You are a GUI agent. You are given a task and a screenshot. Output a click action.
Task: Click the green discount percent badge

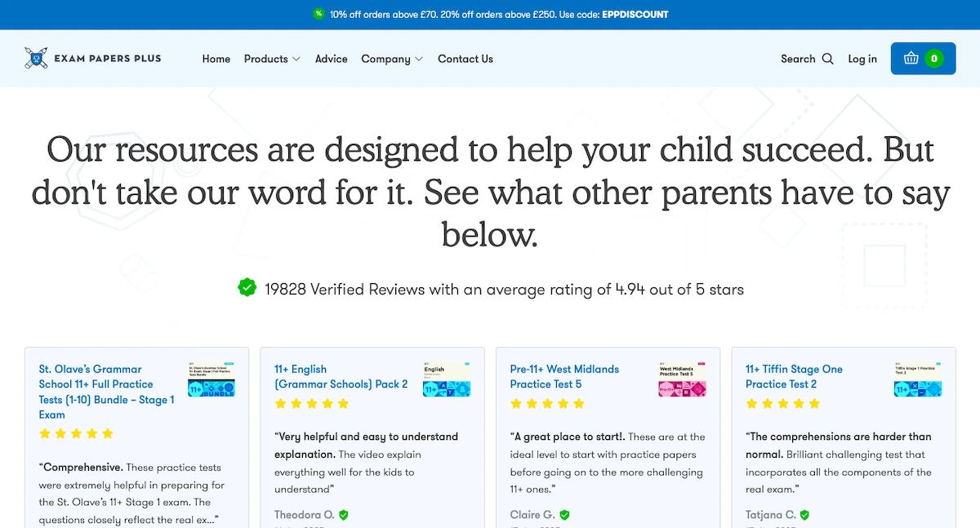pyautogui.click(x=318, y=15)
